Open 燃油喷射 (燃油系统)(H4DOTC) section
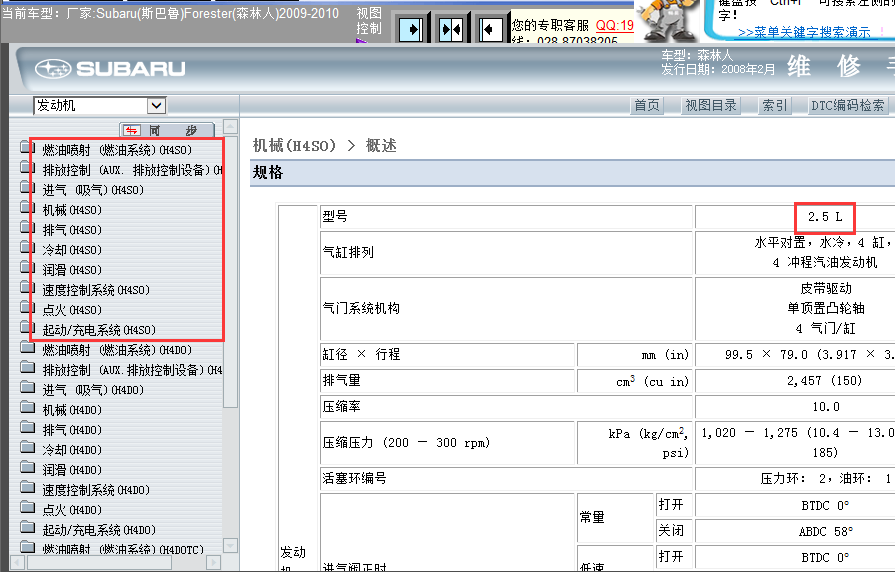The image size is (895, 572). pyautogui.click(x=123, y=550)
